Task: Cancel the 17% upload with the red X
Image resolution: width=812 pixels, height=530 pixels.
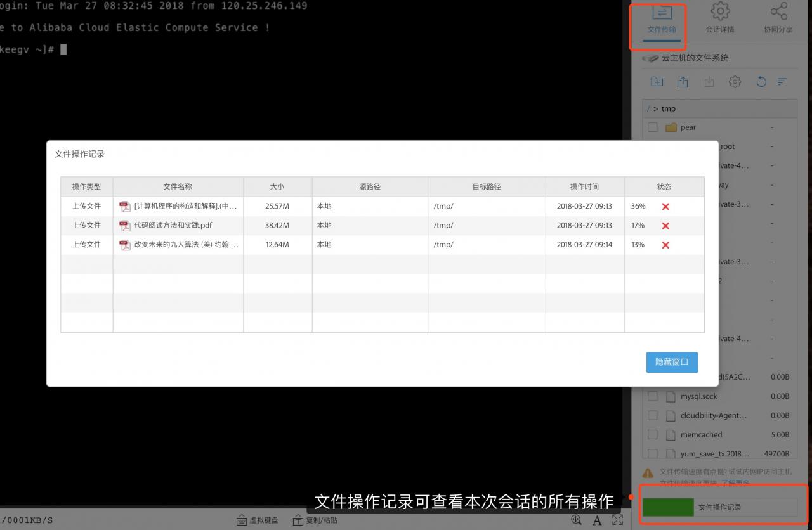Action: pos(665,226)
